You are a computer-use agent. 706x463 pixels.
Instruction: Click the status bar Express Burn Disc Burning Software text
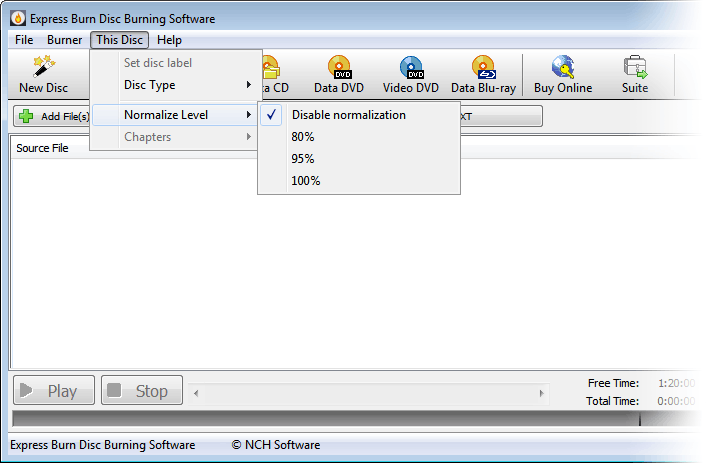(x=103, y=445)
